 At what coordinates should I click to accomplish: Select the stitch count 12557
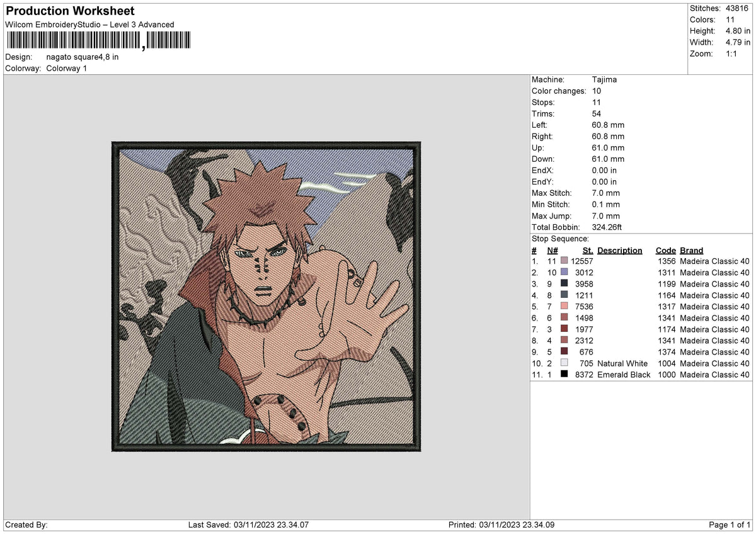coord(581,261)
